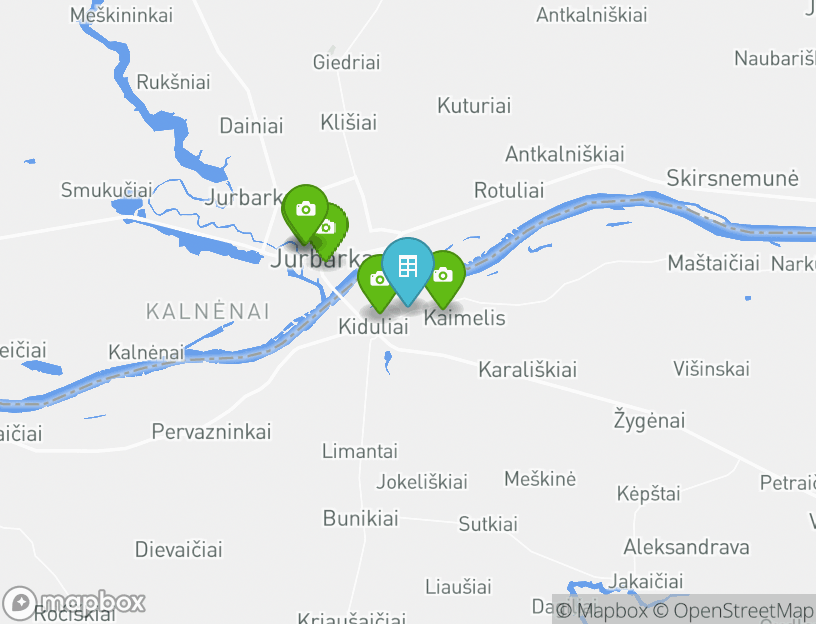
Task: Select the Pervazninkai label on map
Action: point(211,431)
